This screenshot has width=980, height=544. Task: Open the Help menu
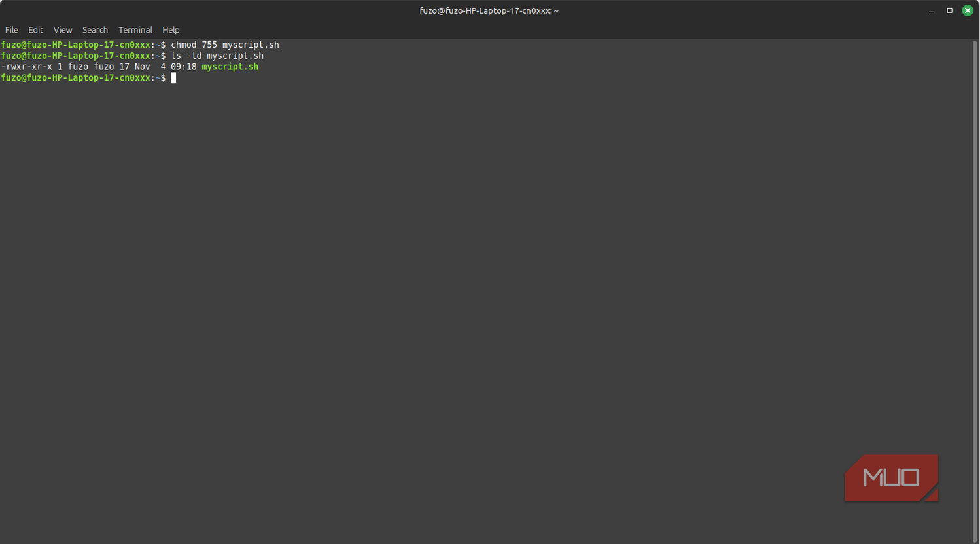(x=171, y=30)
